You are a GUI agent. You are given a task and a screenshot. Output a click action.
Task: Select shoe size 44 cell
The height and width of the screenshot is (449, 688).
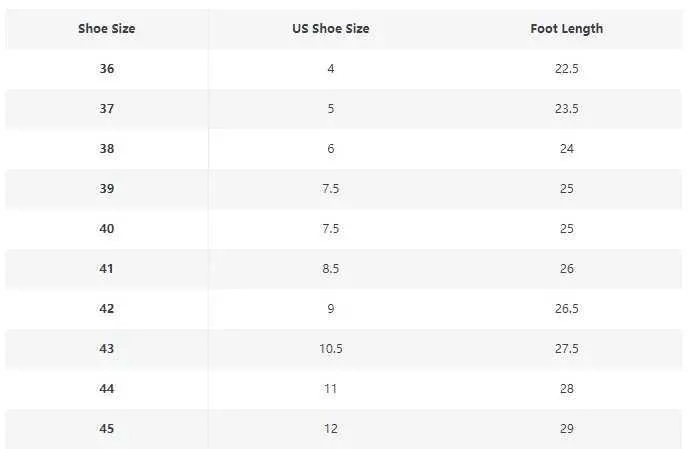(x=107, y=388)
